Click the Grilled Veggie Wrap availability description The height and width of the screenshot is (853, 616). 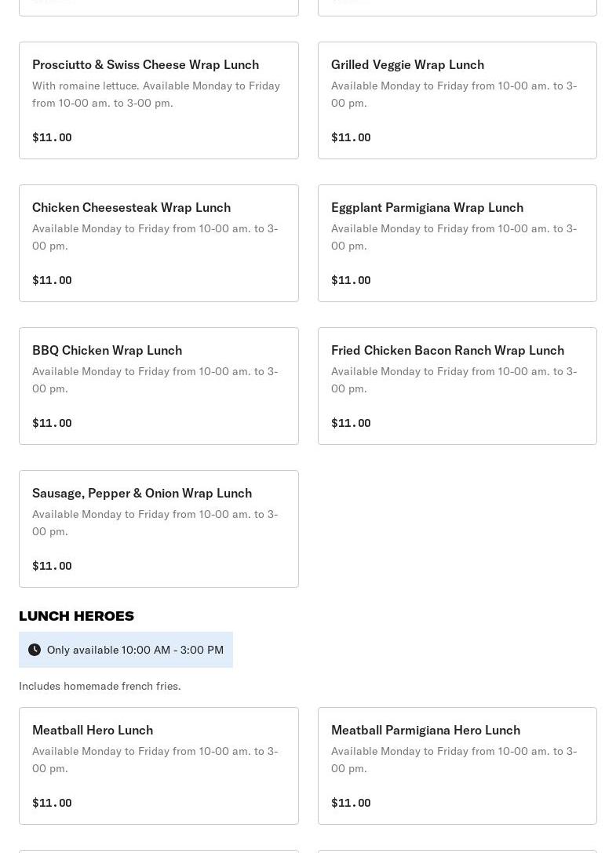click(454, 94)
